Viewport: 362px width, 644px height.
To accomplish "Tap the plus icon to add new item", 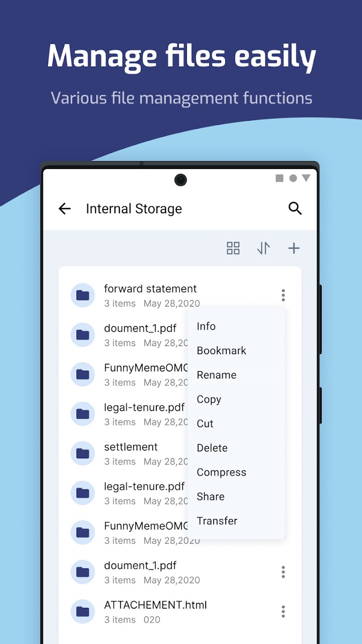I will (x=294, y=248).
